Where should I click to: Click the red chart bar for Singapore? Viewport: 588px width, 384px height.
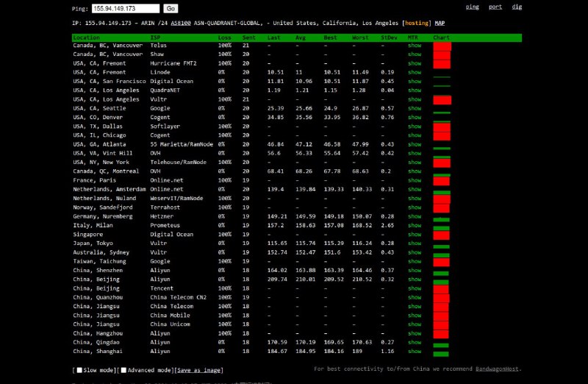[x=442, y=235]
